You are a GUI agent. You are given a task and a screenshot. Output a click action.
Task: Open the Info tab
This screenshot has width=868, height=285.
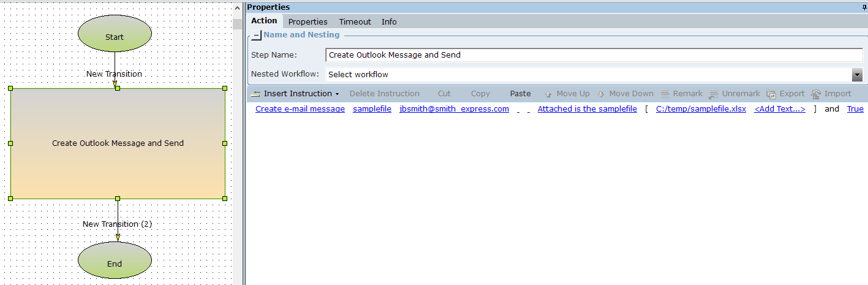click(389, 21)
